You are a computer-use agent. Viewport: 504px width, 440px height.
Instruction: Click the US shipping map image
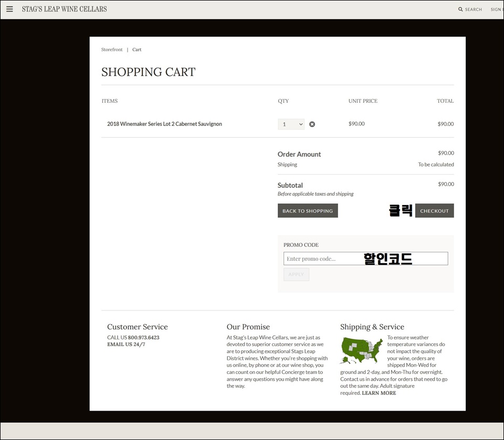(x=362, y=350)
